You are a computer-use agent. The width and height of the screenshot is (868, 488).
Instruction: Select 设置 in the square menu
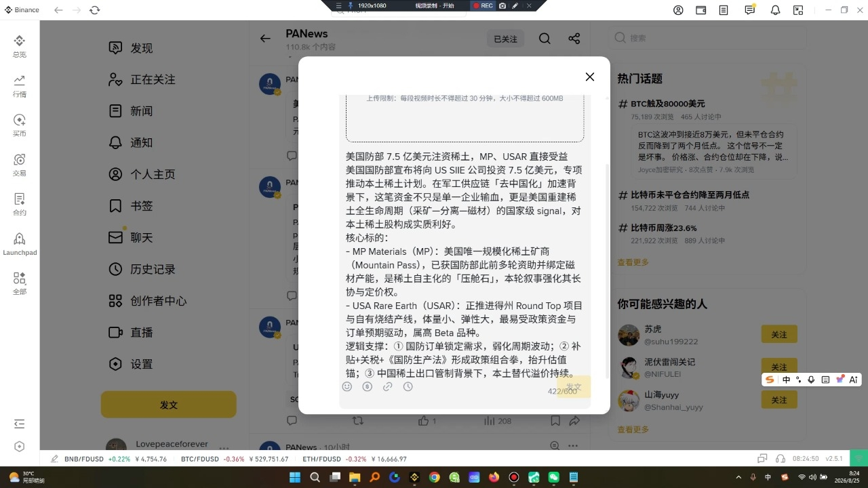141,364
